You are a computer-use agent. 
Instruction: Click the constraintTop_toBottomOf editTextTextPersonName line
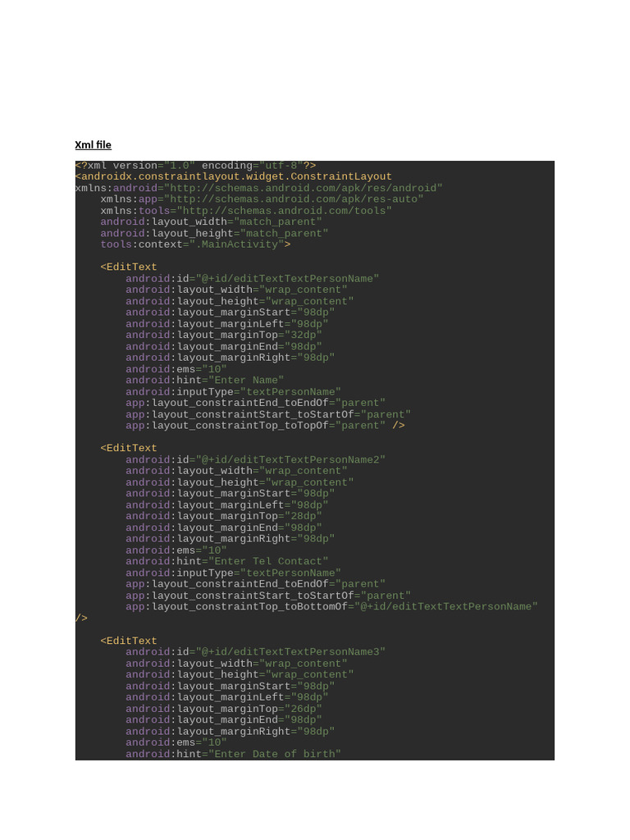click(x=331, y=606)
